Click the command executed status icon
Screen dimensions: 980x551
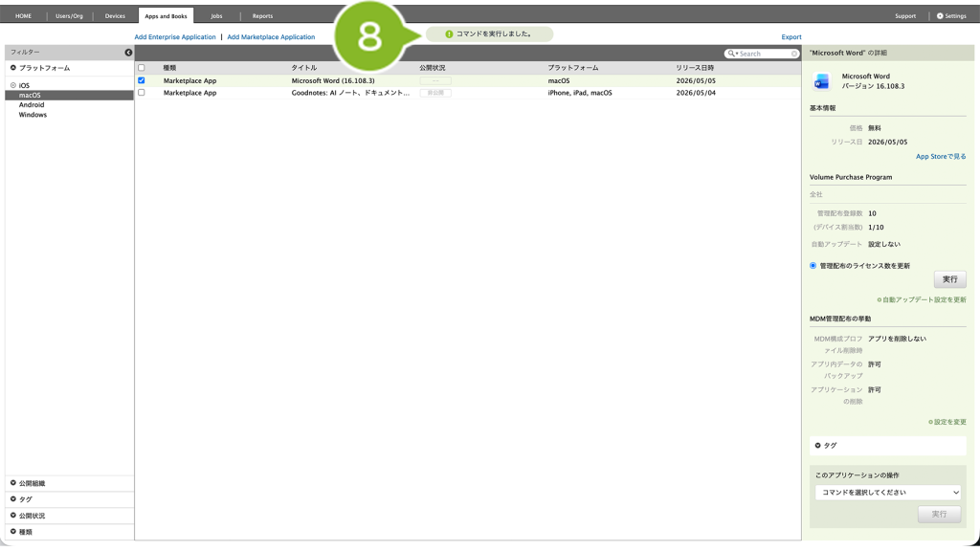pos(449,34)
